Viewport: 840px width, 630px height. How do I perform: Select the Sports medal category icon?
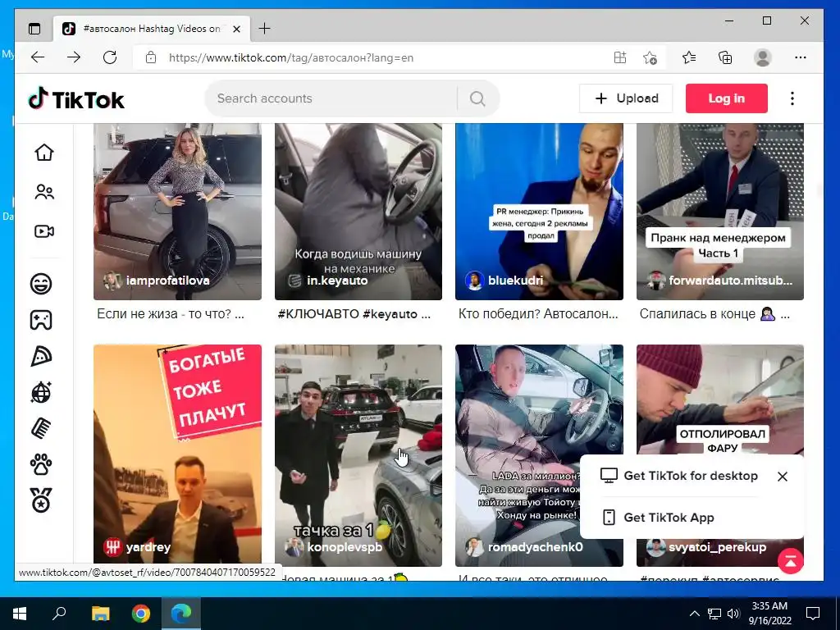41,500
